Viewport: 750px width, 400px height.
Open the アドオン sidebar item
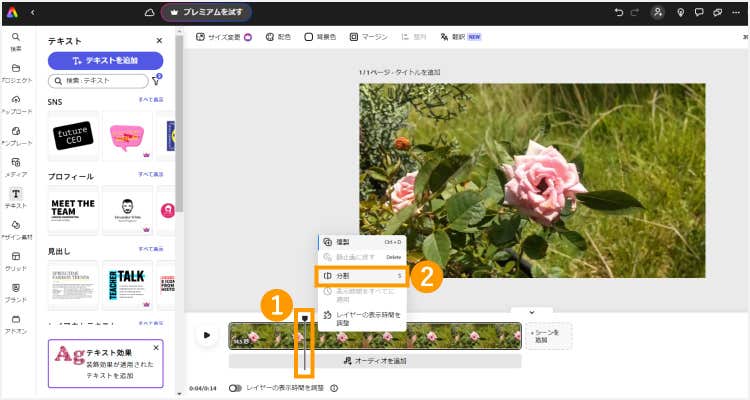click(x=16, y=324)
